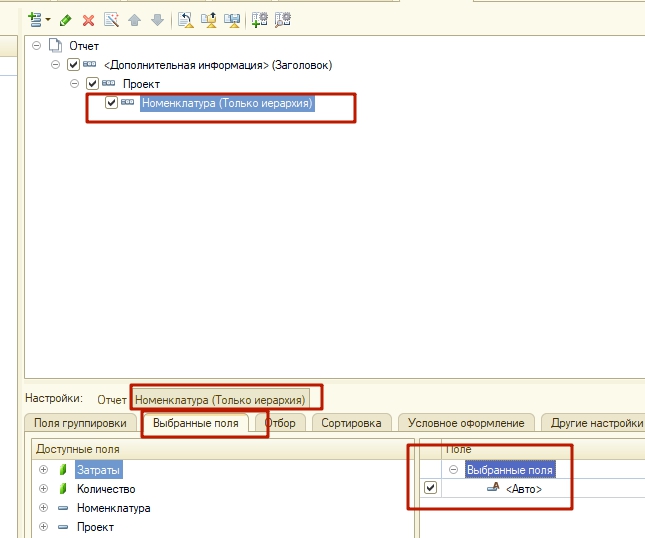Select Количество in available fields list
Screen dimensions: 645x538
(x=106, y=489)
